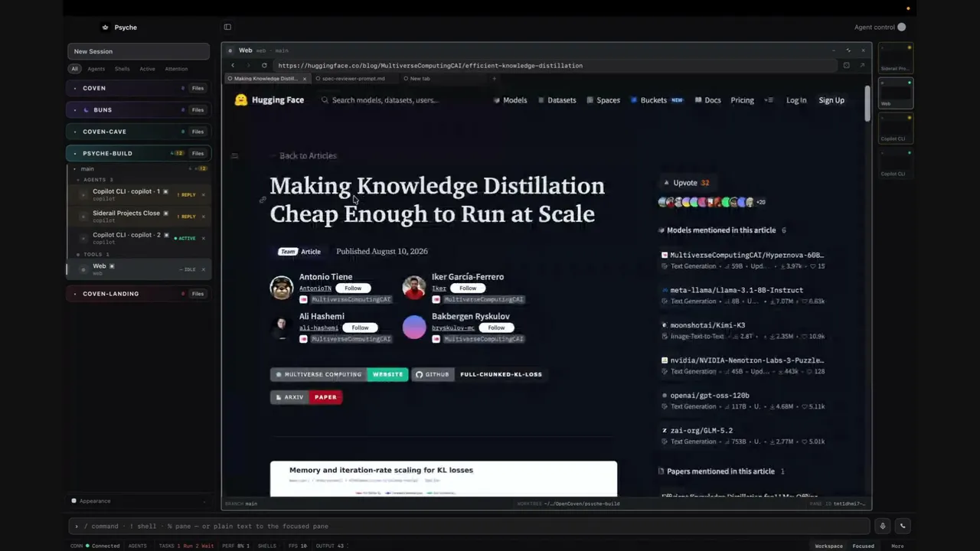
Task: Select the All session filter
Action: tap(74, 69)
